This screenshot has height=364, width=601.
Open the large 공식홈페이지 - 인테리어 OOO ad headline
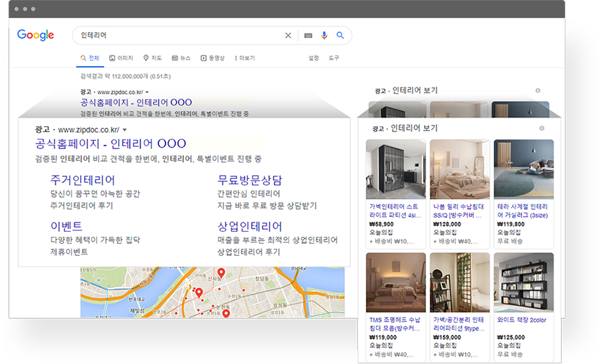[x=110, y=144]
